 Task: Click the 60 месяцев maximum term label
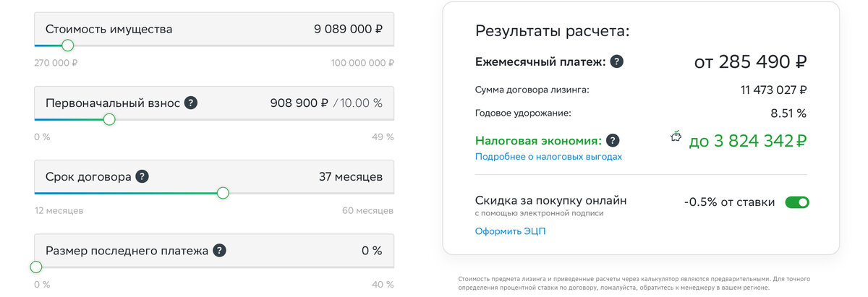pos(367,211)
